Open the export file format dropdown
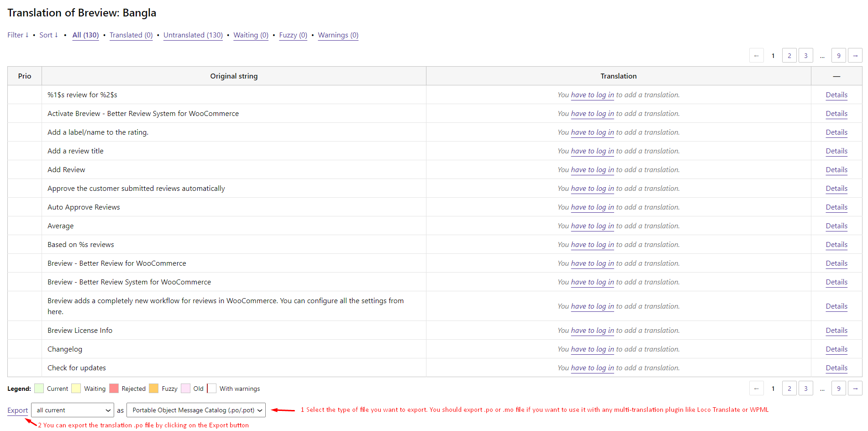 pyautogui.click(x=195, y=410)
